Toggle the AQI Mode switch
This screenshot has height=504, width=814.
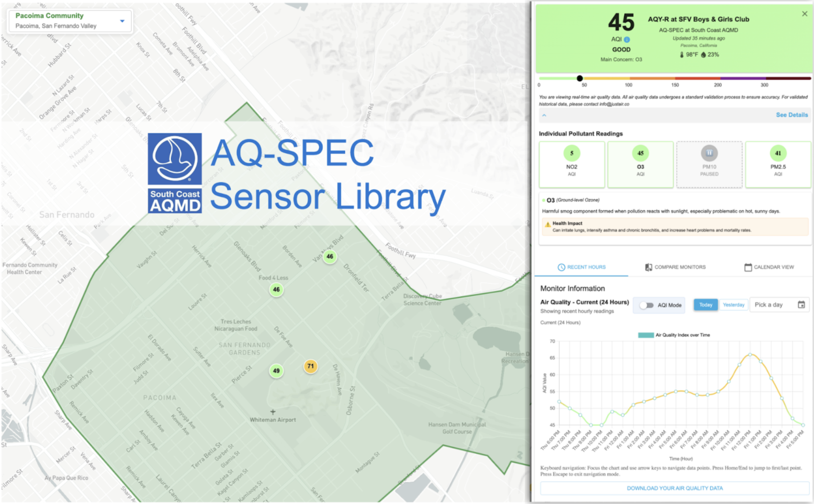point(647,305)
